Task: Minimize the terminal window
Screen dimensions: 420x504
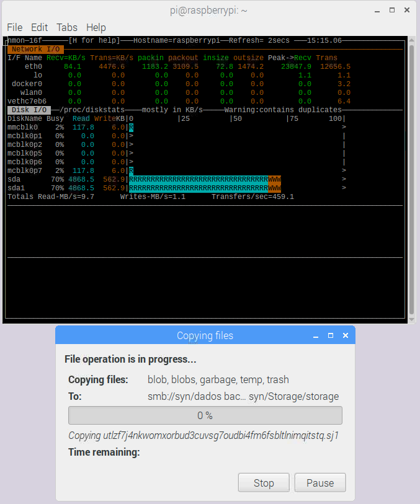Action: pos(378,11)
